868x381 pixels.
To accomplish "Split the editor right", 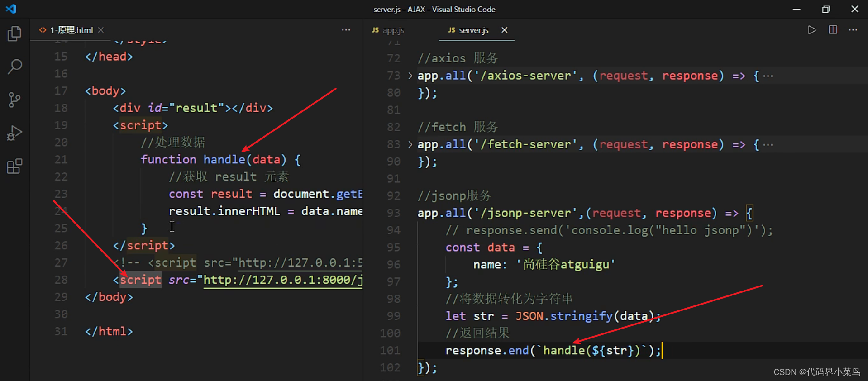I will pyautogui.click(x=833, y=30).
